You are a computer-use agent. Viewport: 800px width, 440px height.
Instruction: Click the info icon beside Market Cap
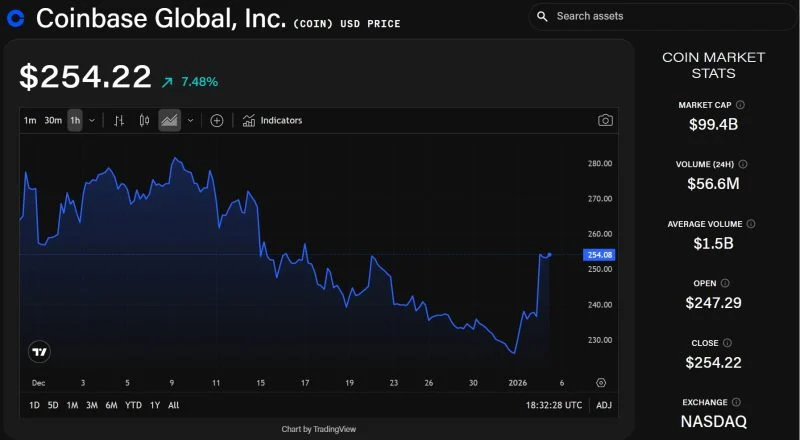(x=740, y=104)
